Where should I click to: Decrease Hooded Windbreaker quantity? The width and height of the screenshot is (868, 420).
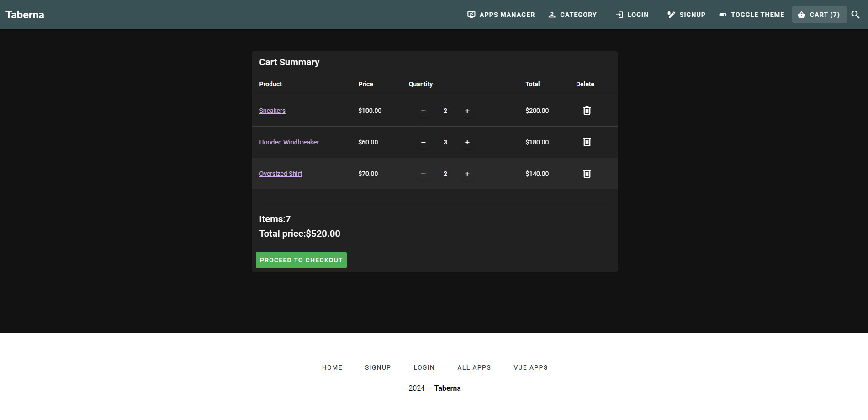click(x=423, y=142)
